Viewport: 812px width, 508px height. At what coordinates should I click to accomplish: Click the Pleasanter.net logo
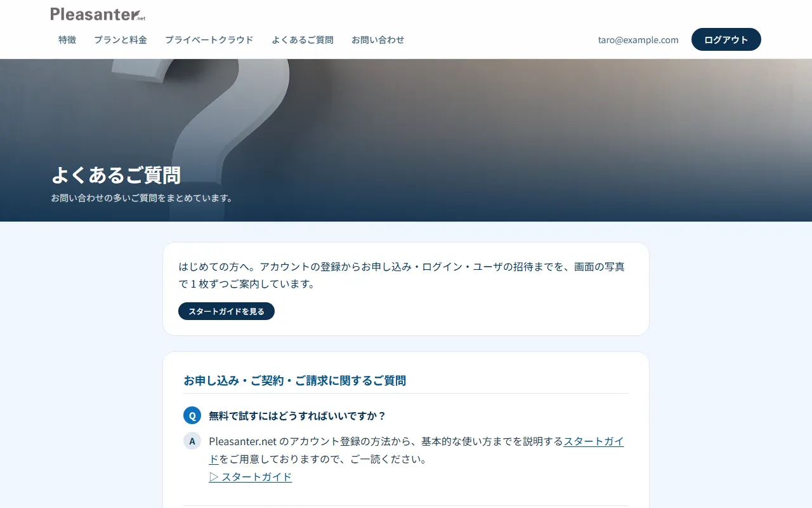98,14
